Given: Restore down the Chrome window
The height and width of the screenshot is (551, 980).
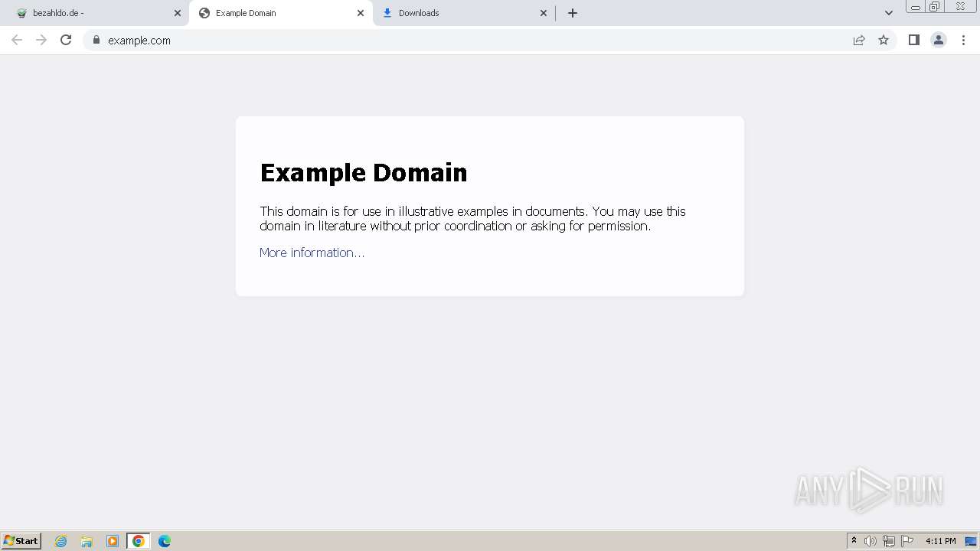Looking at the screenshot, I should (x=935, y=7).
